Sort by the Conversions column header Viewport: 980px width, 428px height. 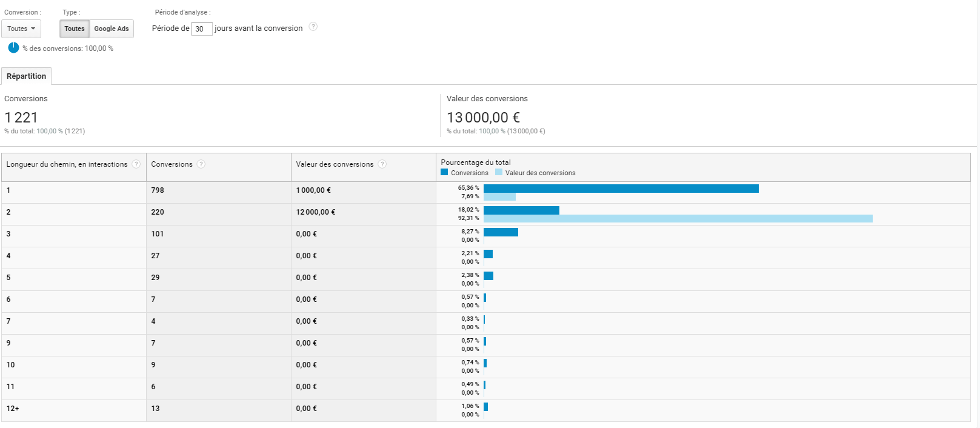tap(172, 164)
